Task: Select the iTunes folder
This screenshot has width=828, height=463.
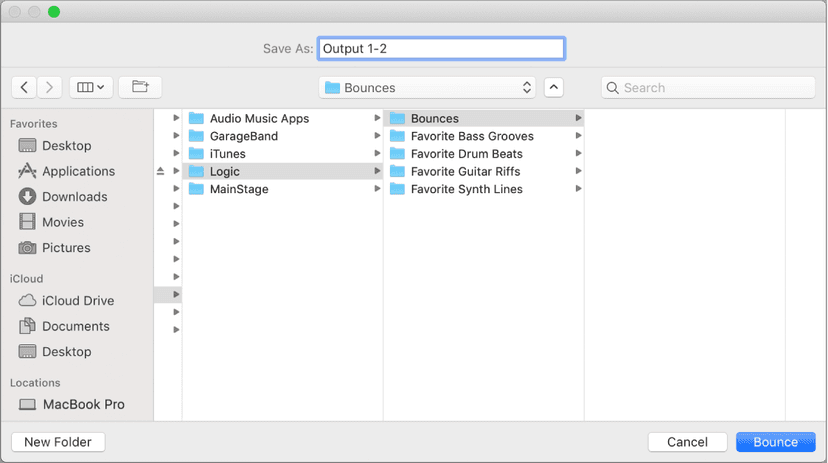Action: [283, 154]
